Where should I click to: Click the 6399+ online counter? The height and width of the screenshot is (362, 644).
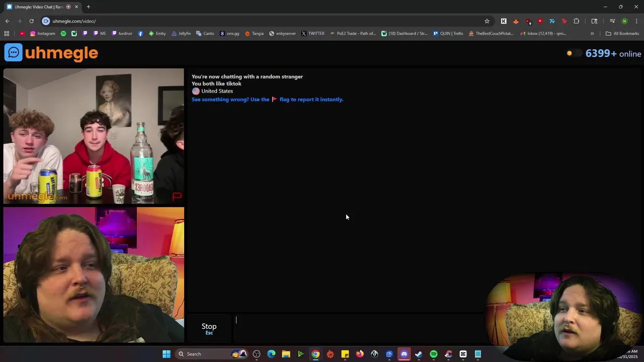tap(613, 53)
